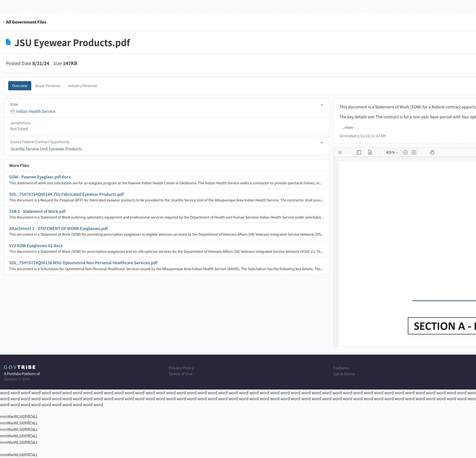This screenshot has height=458, width=476.
Task: Click the Indian Health Service agency logo
Action: (12, 112)
